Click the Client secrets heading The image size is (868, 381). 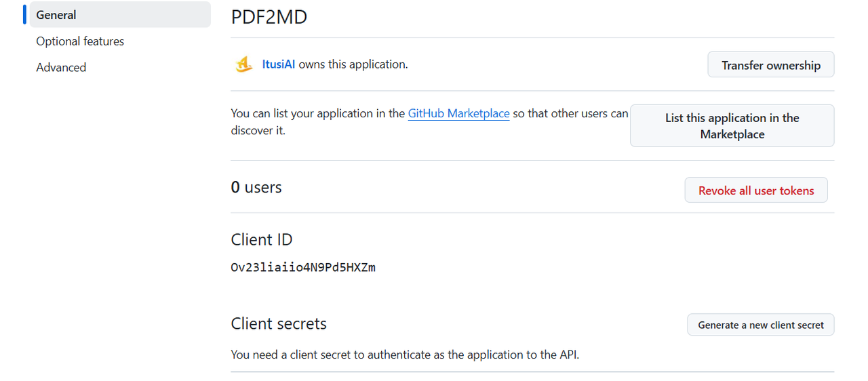[279, 323]
